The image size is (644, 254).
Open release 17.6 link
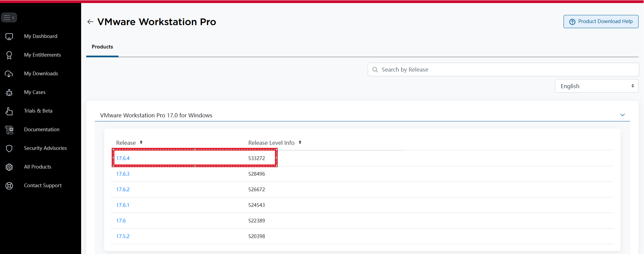[121, 221]
